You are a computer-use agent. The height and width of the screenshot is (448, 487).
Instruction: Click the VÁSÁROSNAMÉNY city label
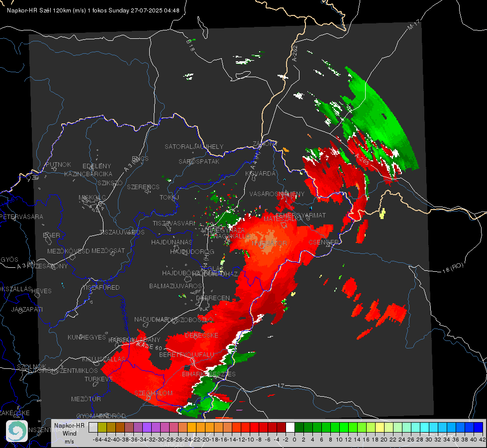click(277, 194)
